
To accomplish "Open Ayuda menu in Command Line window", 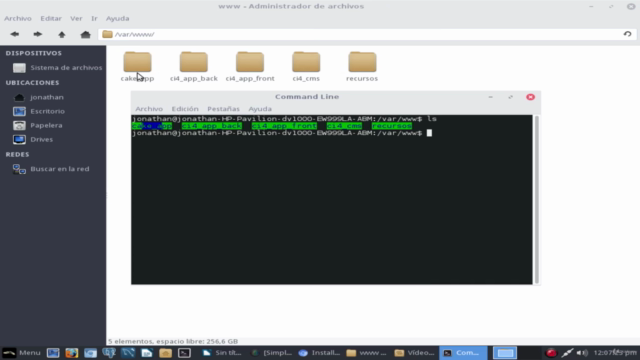I will point(260,109).
